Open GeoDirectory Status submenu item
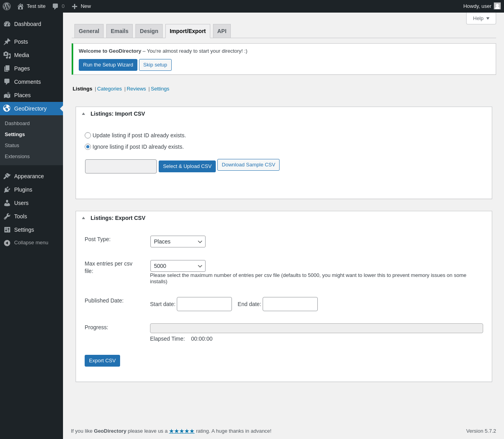 click(x=12, y=146)
